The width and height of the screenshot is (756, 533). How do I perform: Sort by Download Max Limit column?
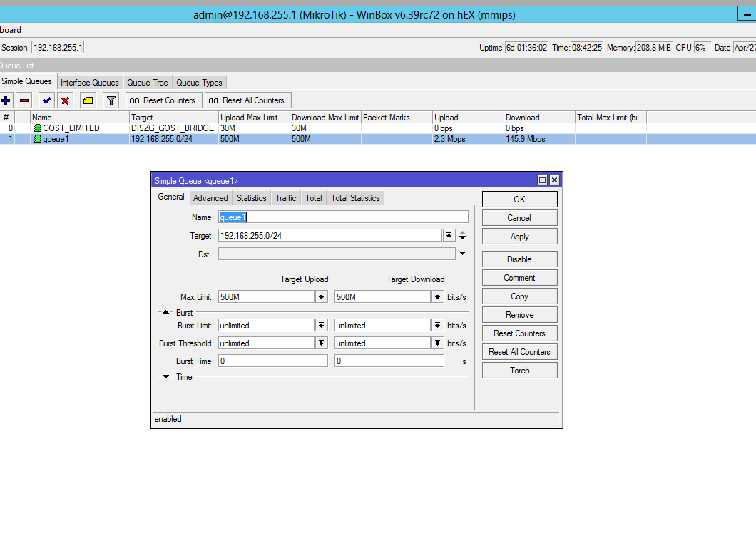325,117
